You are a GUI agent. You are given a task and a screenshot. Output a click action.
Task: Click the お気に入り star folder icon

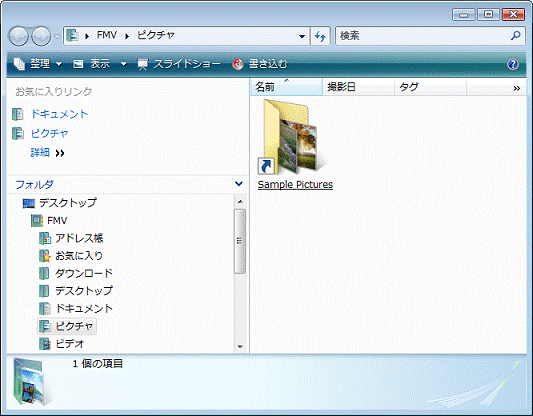[45, 256]
